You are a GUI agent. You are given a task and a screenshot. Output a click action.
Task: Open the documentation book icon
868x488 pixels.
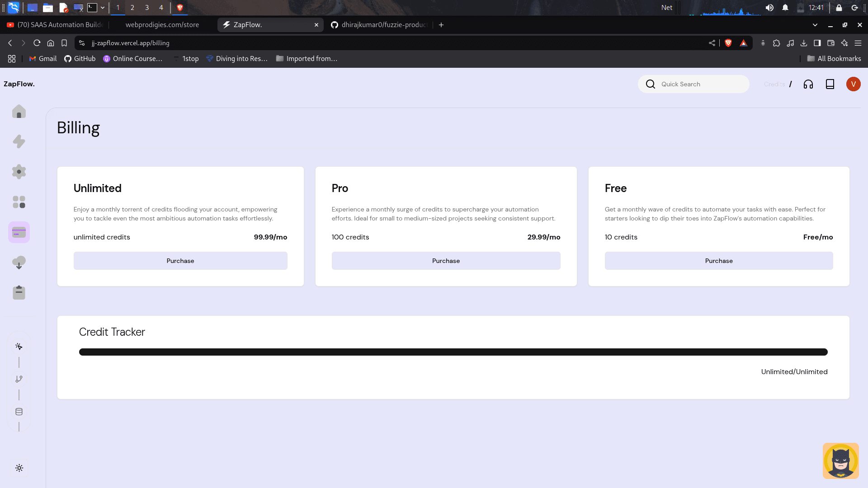click(830, 84)
